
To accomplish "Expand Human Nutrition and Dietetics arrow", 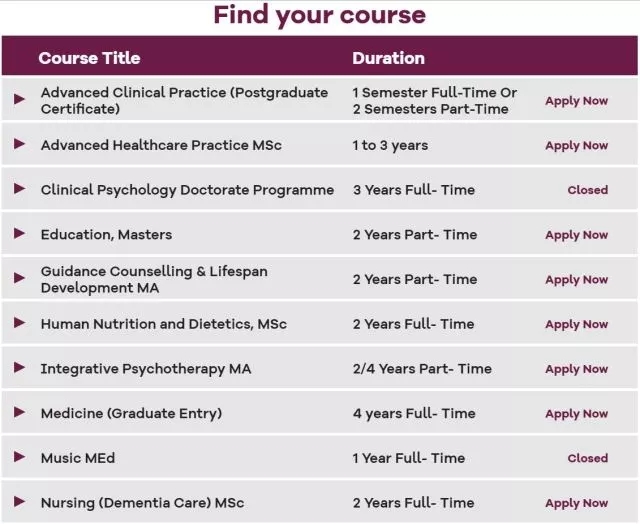I will (x=20, y=323).
